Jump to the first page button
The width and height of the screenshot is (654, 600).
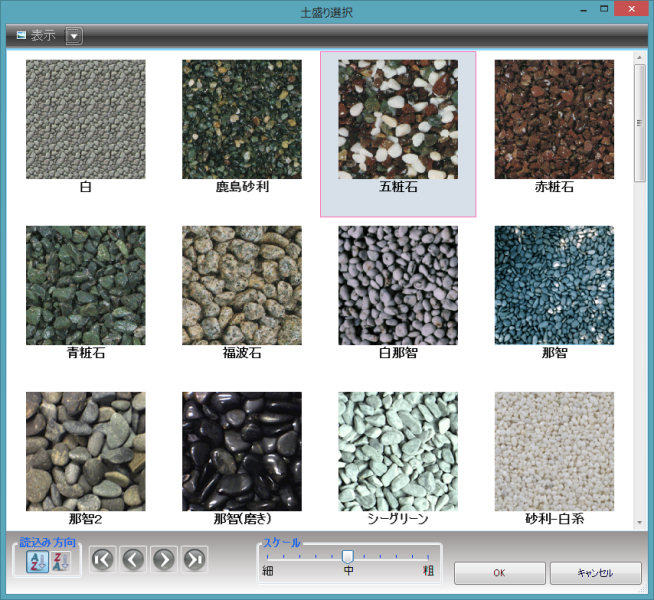tap(102, 559)
